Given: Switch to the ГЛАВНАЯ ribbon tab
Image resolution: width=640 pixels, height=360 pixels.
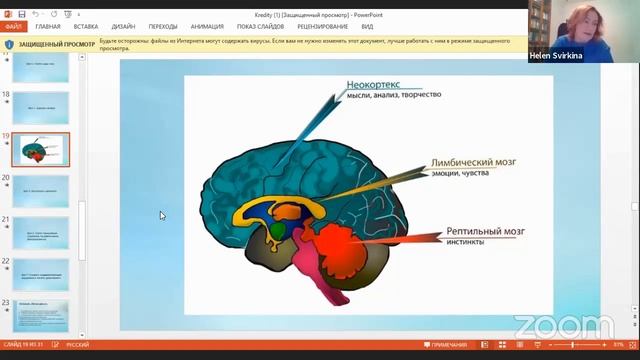Looking at the screenshot, I should [48, 27].
